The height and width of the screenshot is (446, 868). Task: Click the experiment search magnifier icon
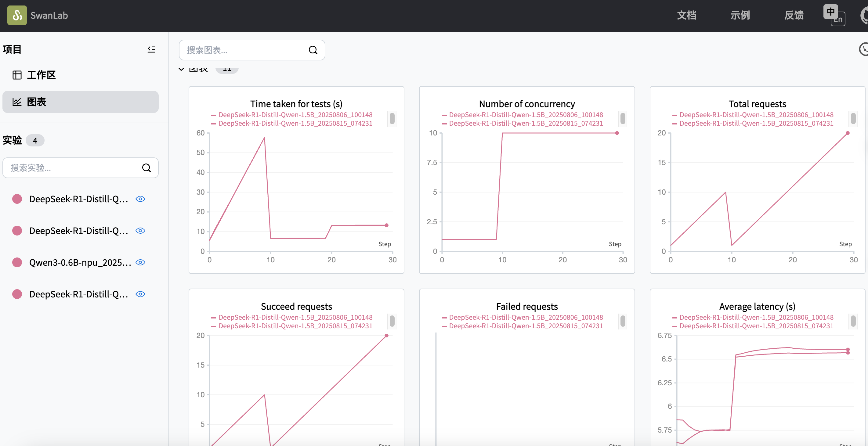pos(146,168)
